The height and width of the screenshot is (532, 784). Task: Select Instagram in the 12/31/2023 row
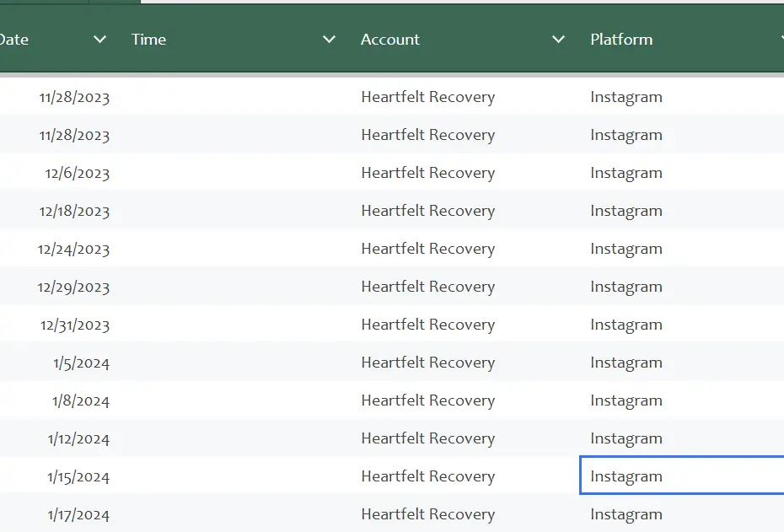pos(626,325)
